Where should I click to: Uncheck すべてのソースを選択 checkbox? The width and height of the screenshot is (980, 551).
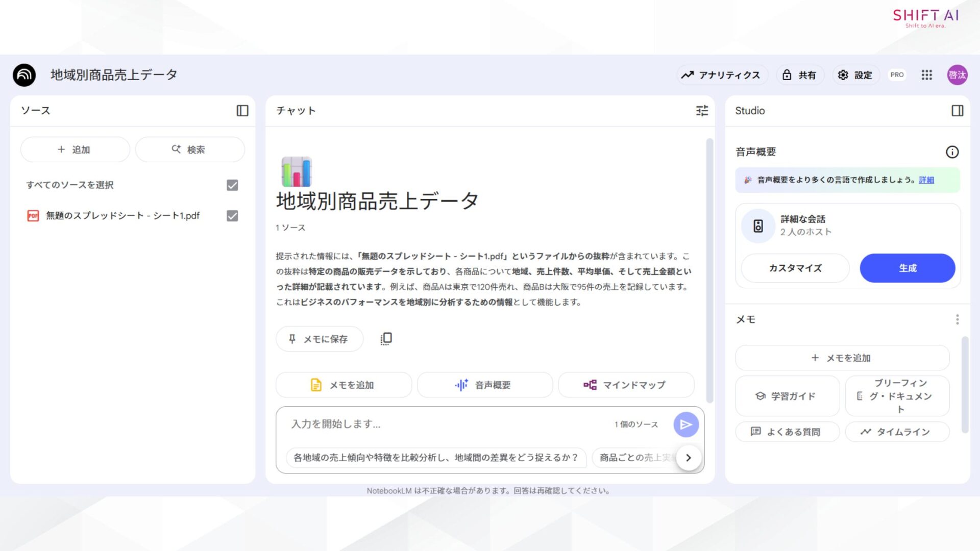point(232,185)
